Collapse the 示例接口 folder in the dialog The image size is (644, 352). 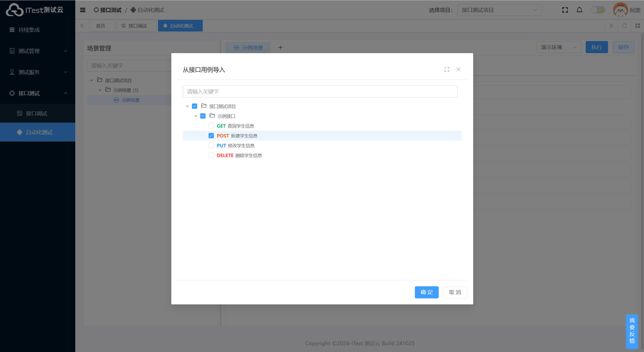point(196,116)
